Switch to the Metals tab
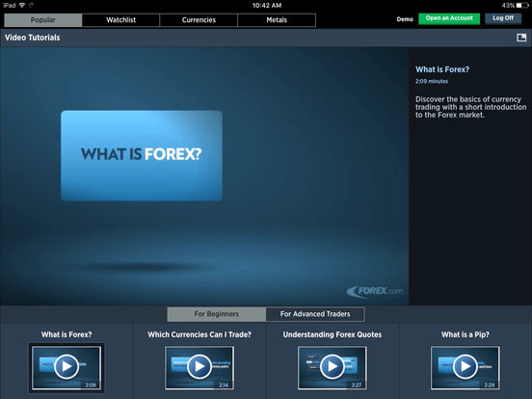 tap(277, 20)
